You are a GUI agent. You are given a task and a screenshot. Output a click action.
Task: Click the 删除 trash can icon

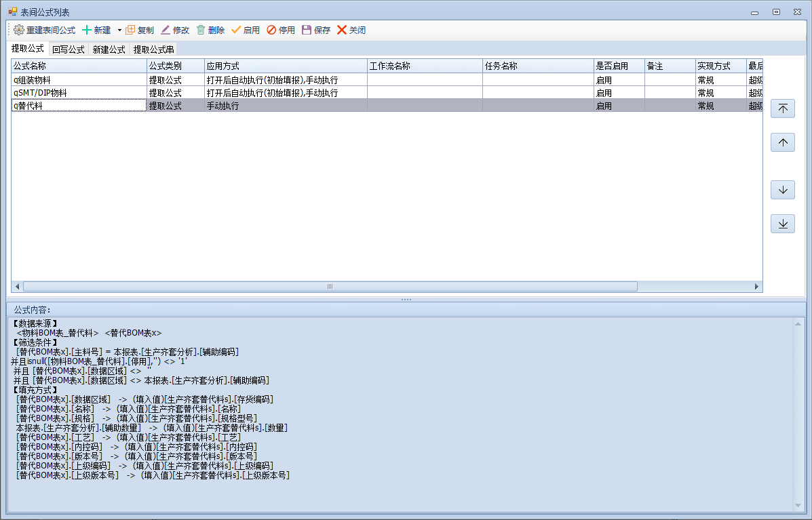click(201, 30)
